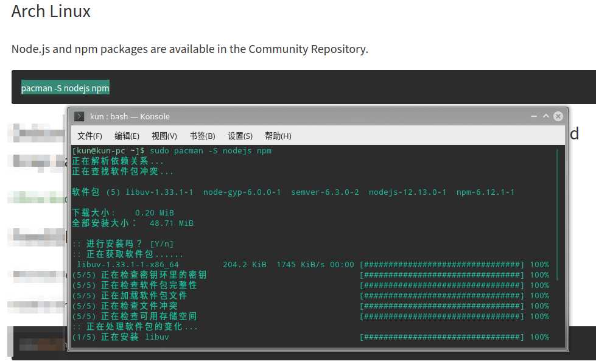The height and width of the screenshot is (364, 596).
Task: Click the 正在解析依赖关系 line in terminal
Action: click(x=118, y=161)
